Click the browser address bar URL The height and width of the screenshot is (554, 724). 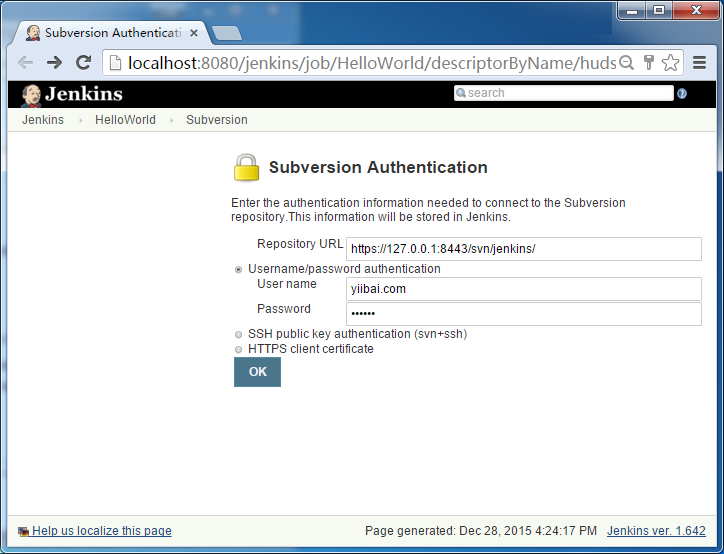point(372,63)
